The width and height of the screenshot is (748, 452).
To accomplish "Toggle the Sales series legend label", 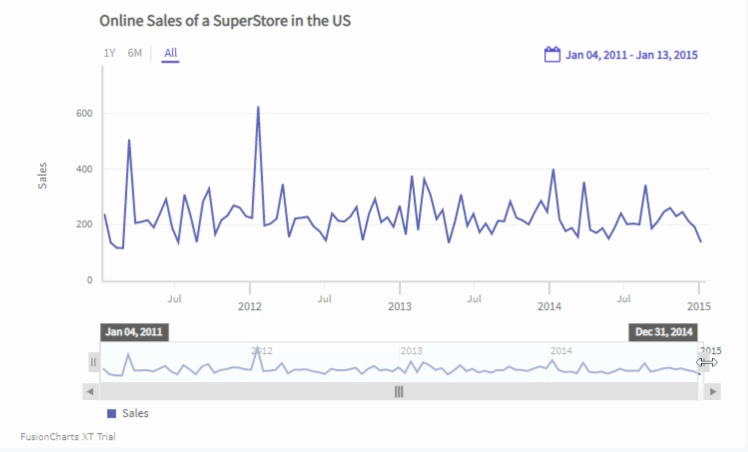I will point(137,413).
